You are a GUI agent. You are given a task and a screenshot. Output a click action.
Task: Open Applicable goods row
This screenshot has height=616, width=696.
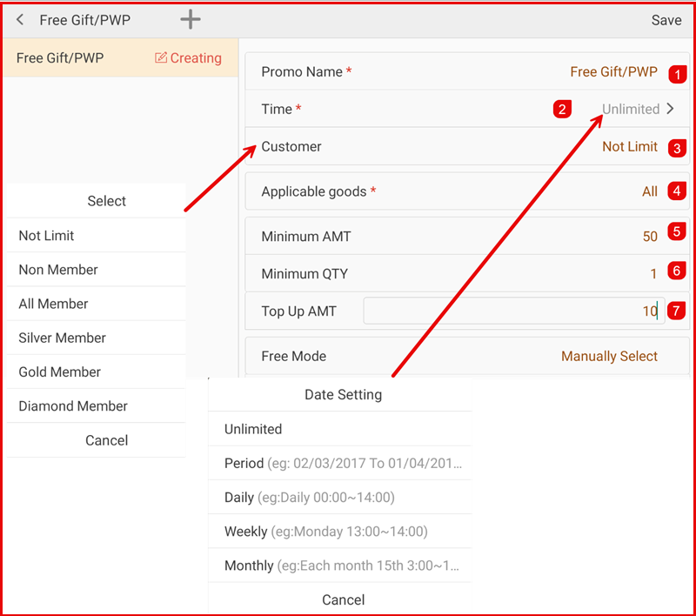coord(466,191)
